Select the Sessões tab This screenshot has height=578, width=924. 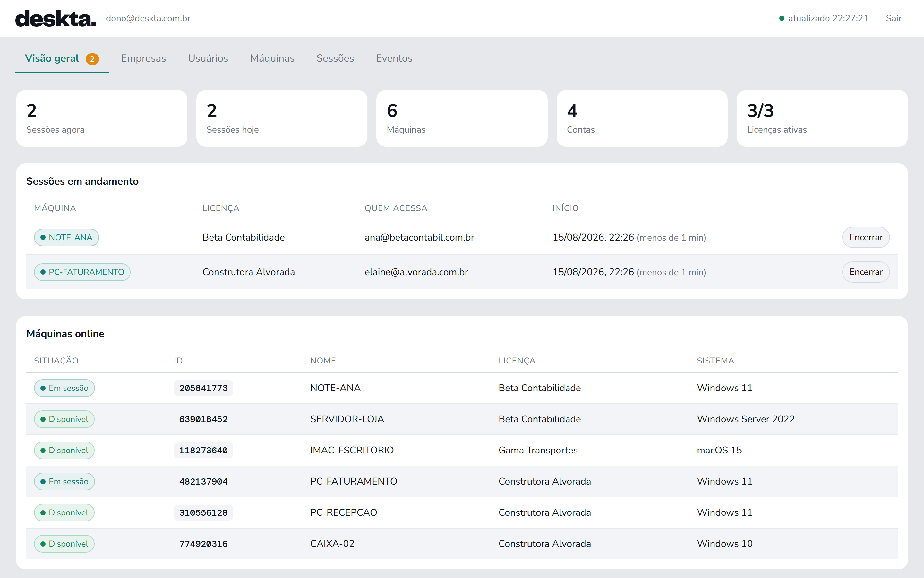[335, 58]
